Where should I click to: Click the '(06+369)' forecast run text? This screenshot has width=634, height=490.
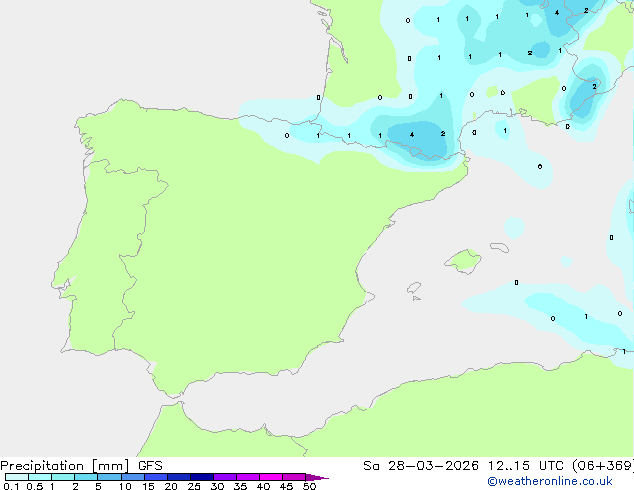[603, 466]
